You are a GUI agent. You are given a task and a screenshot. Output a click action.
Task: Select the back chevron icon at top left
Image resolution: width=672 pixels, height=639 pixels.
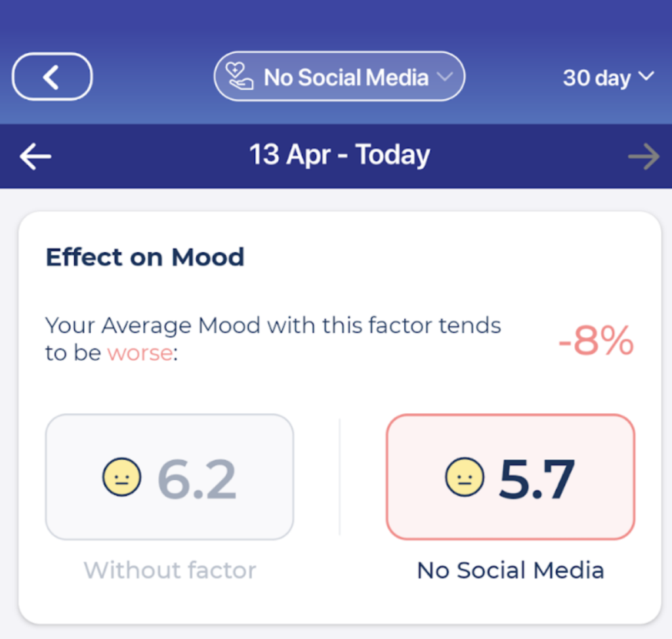click(51, 76)
